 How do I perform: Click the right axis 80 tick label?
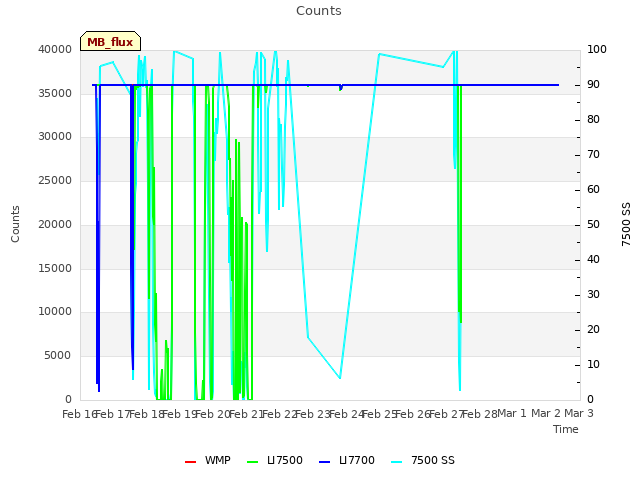pos(593,120)
